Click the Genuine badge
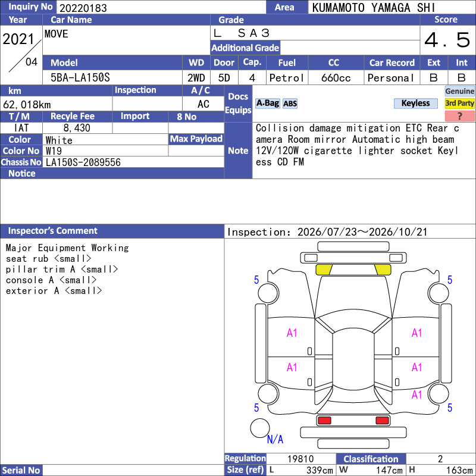Screen dimensions: 476x476 459,91
